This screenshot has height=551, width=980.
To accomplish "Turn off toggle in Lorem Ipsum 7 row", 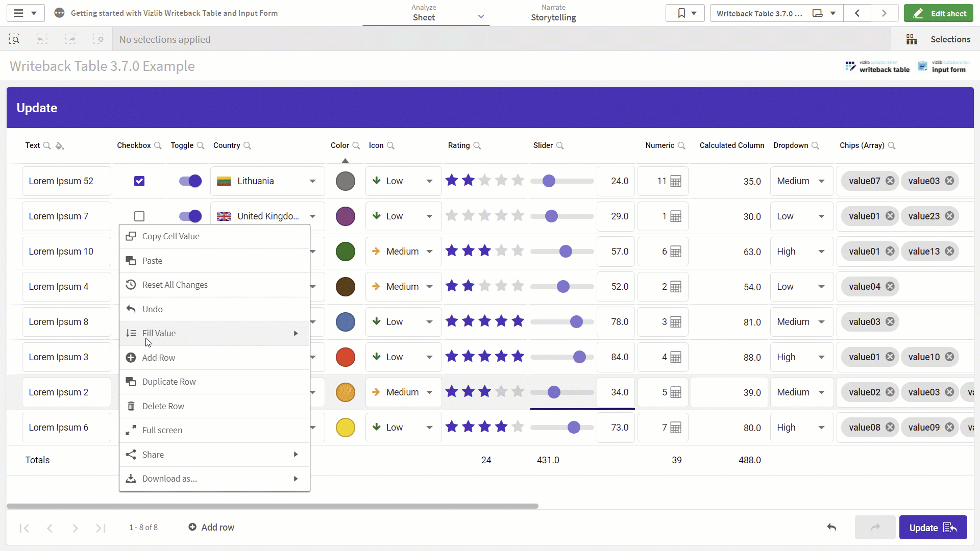I will [190, 216].
